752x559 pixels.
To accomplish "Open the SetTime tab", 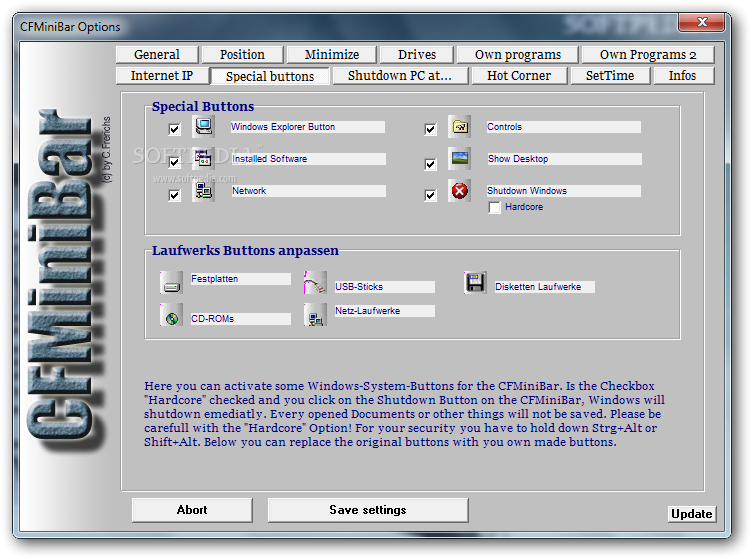I will click(610, 76).
